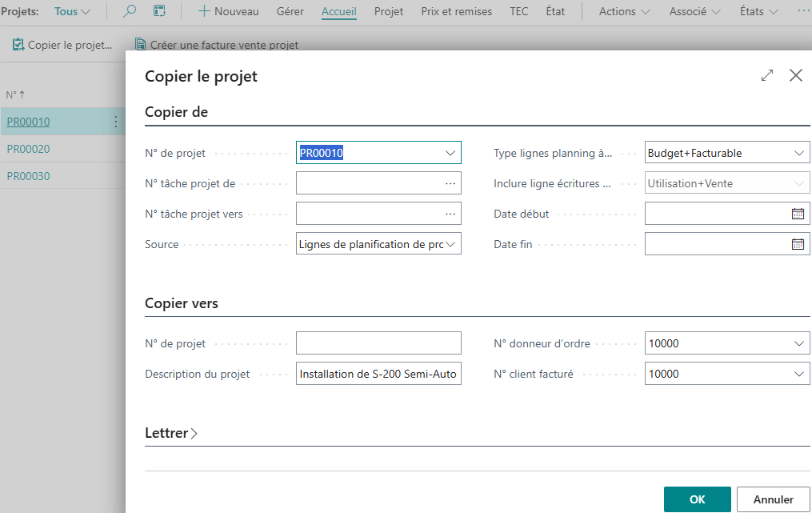The image size is (812, 513).
Task: Click Créer une facture vente projet
Action: (217, 45)
